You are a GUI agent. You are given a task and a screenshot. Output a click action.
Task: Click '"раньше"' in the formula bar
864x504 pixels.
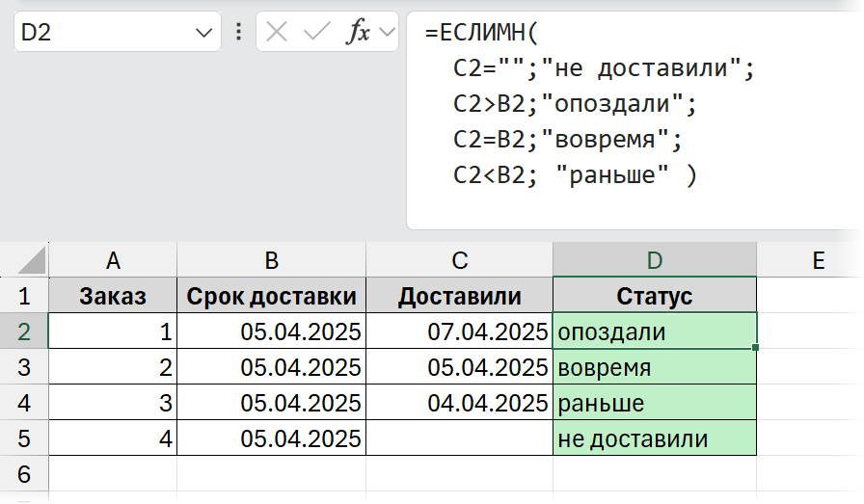612,175
